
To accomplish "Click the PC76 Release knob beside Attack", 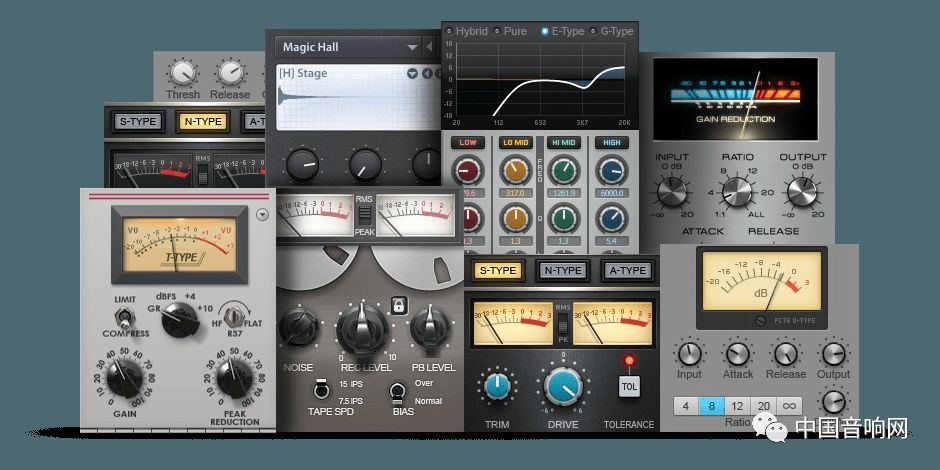I will 785,354.
